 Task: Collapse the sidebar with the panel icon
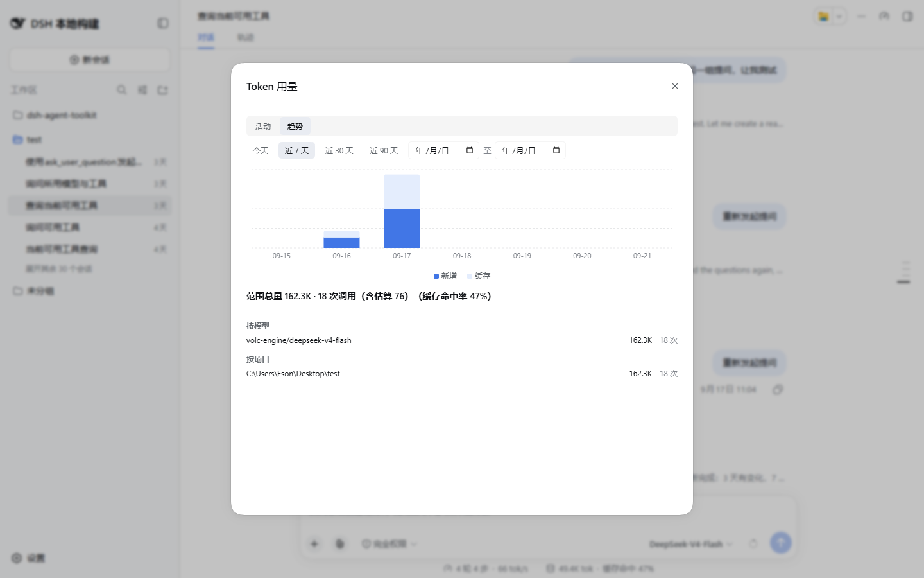point(163,23)
